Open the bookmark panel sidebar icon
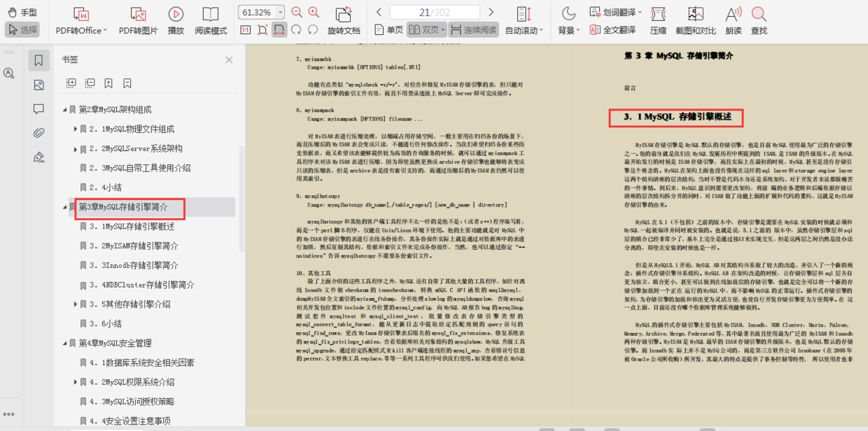 [x=38, y=60]
